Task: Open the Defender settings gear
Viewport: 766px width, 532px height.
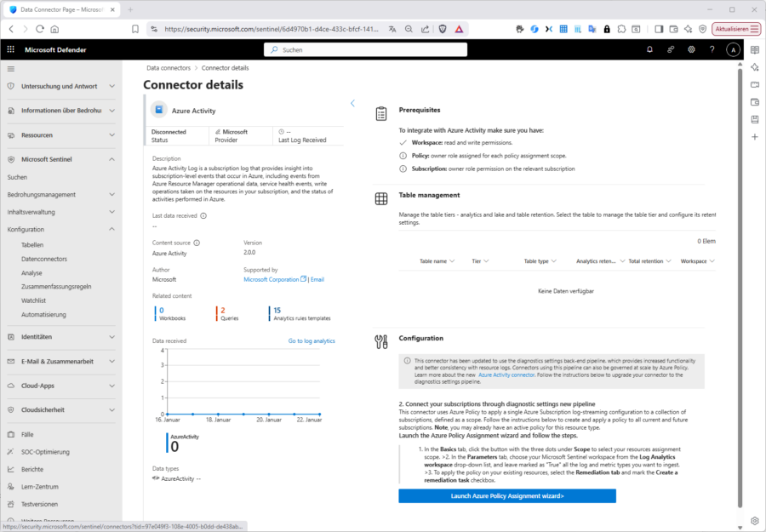Action: pyautogui.click(x=691, y=49)
